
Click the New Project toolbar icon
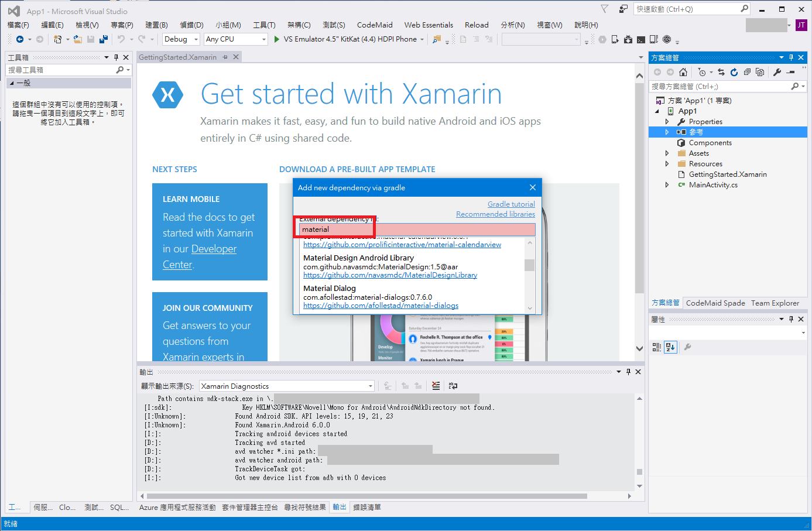(x=57, y=39)
